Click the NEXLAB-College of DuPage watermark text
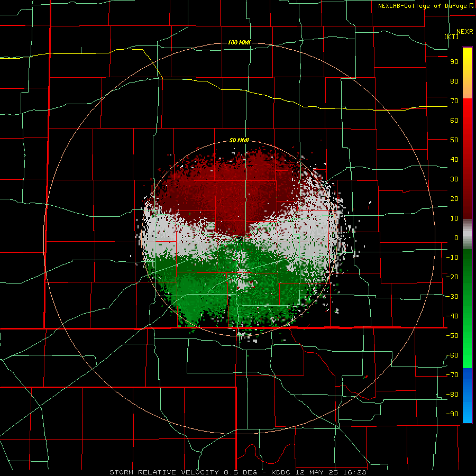476x476 pixels. [422, 6]
